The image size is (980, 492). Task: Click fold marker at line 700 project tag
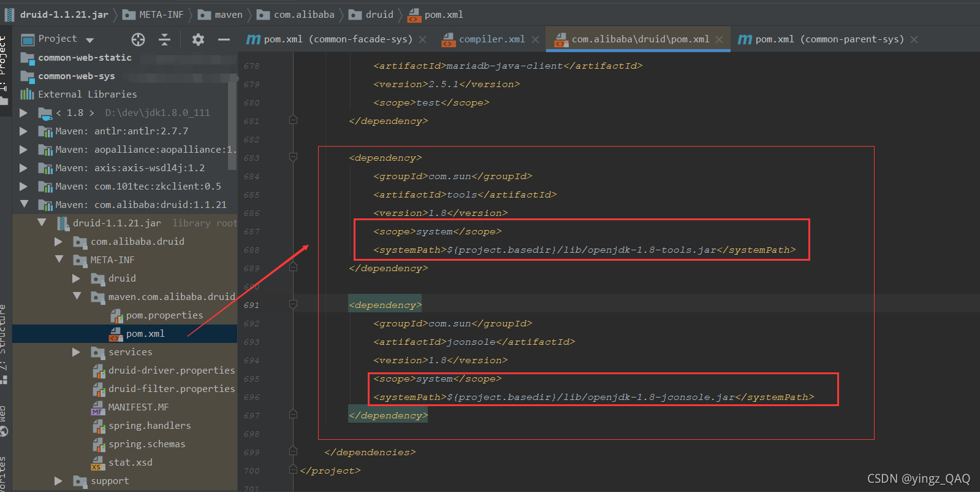pyautogui.click(x=294, y=469)
